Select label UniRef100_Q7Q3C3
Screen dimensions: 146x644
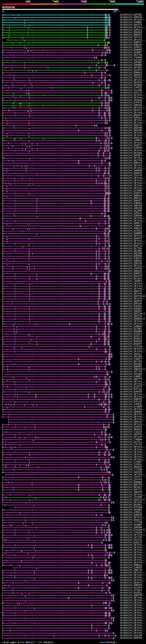131,334
